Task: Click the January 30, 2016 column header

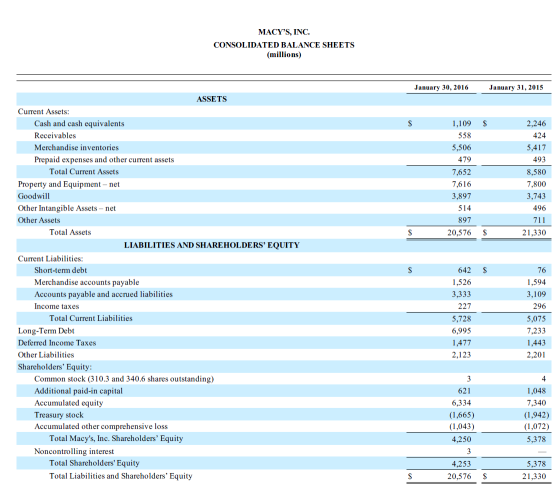Action: click(441, 88)
